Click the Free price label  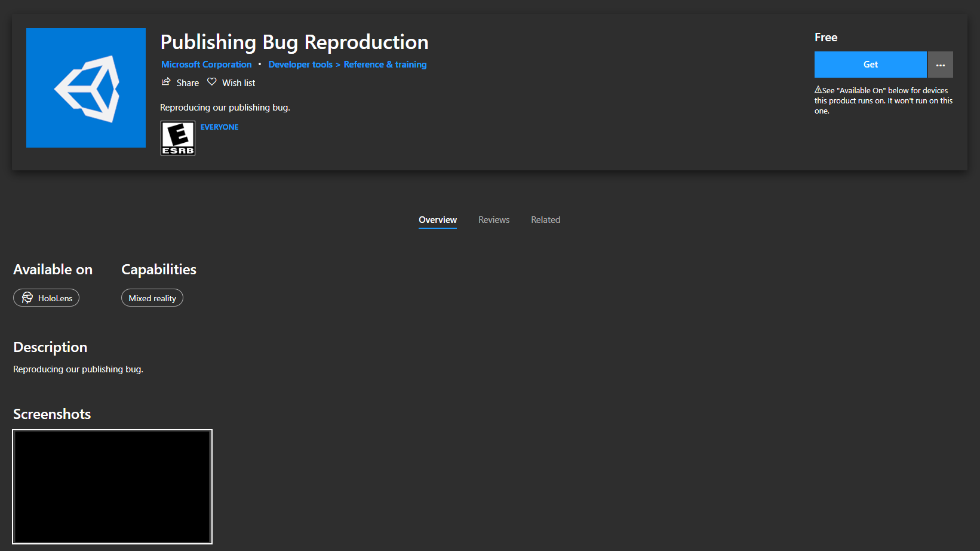tap(826, 38)
